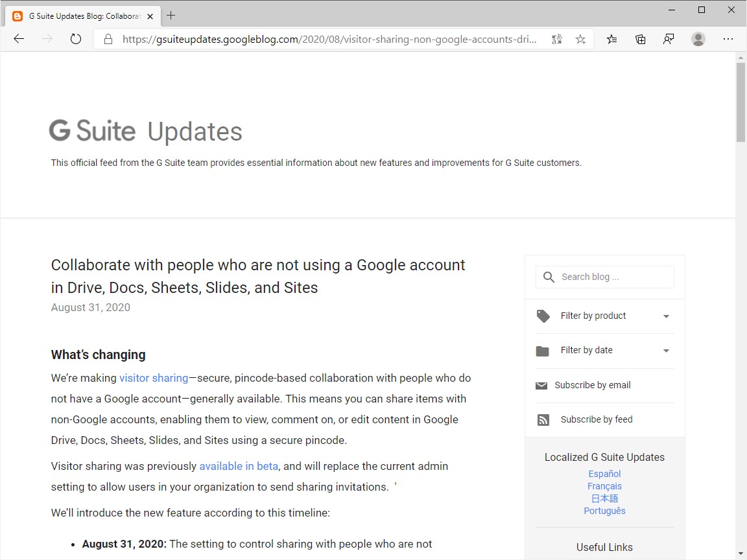
Task: Open a new browser tab
Action: (171, 16)
